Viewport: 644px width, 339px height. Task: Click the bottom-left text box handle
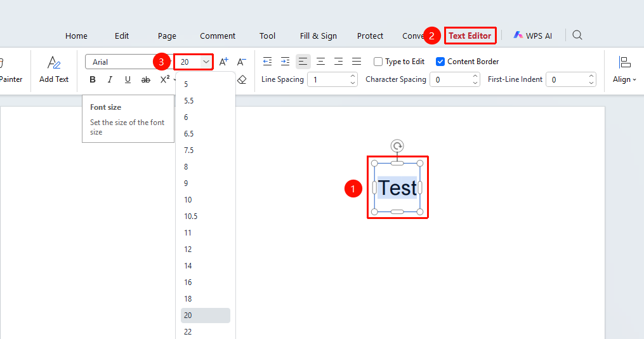374,211
